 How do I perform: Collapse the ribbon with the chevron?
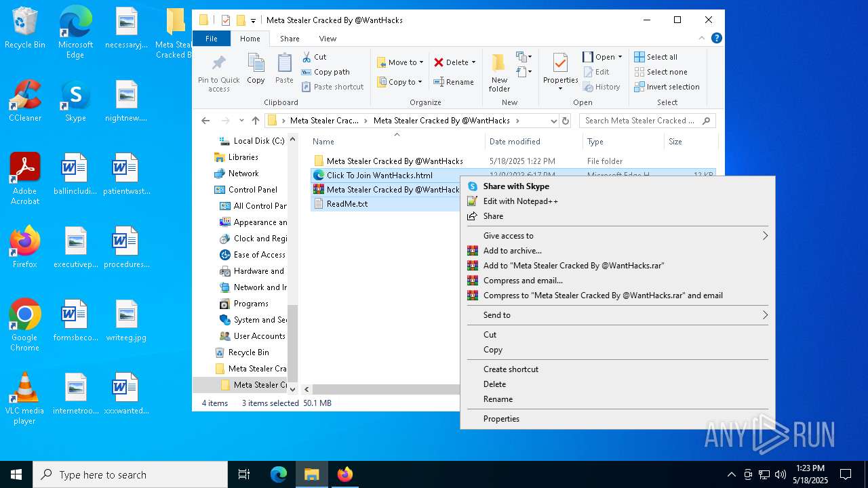click(x=703, y=39)
